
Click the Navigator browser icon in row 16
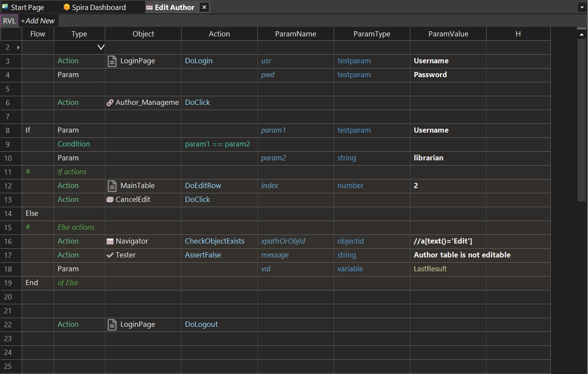tap(110, 241)
